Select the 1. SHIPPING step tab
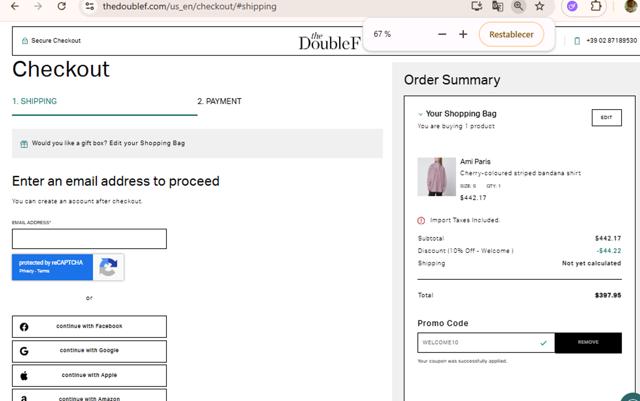This screenshot has height=401, width=640. (x=35, y=101)
